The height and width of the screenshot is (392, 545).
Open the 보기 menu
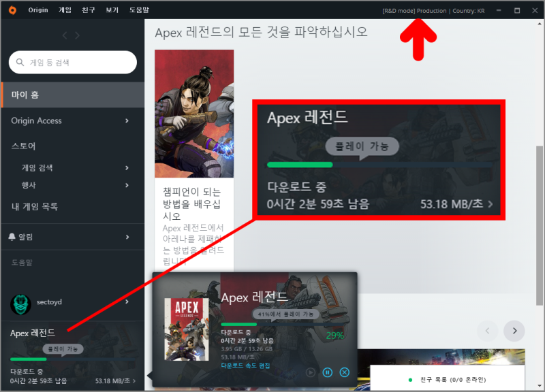112,10
